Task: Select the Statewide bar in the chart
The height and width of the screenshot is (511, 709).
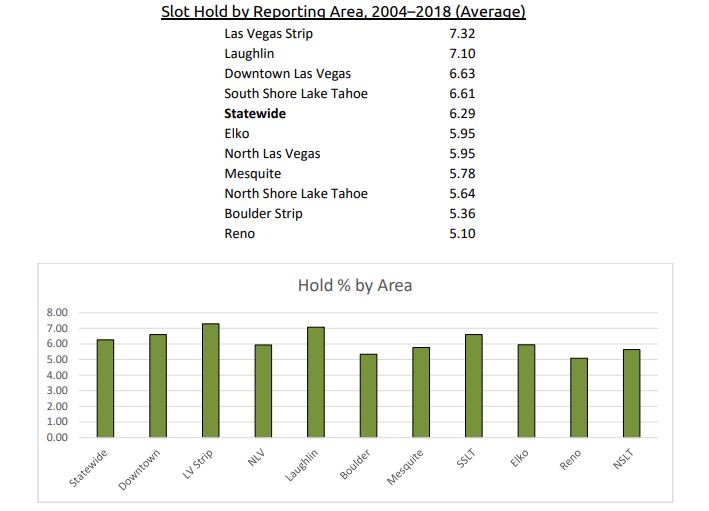Action: [x=105, y=388]
